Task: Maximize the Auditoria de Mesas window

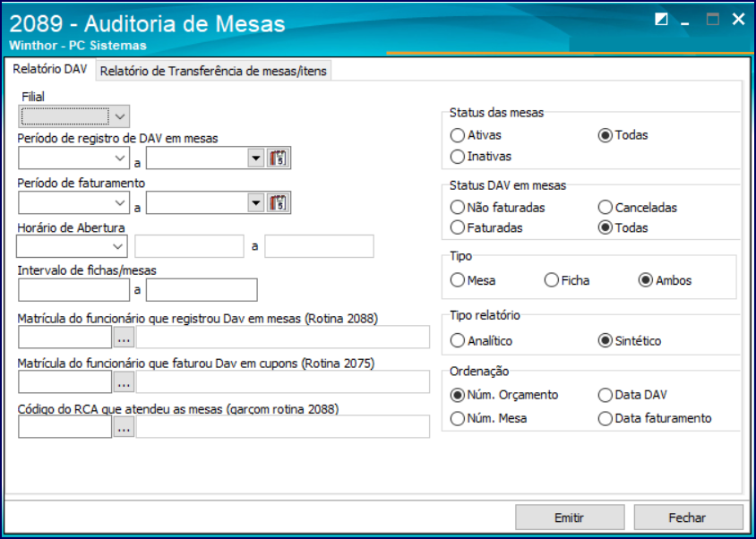Action: tap(713, 20)
